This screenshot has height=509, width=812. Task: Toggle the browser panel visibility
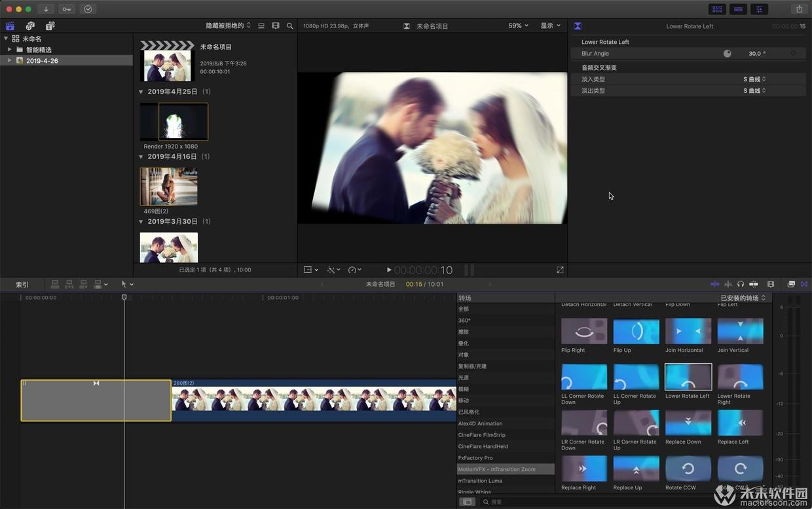coord(718,9)
